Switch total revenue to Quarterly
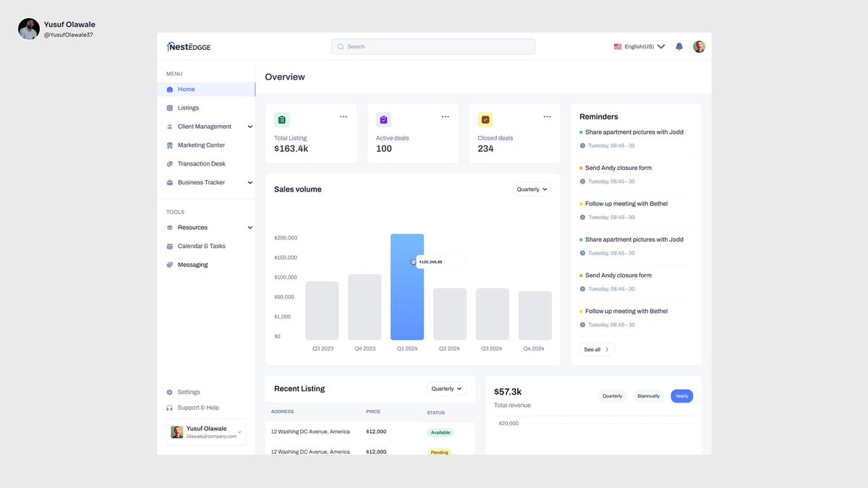The width and height of the screenshot is (868, 488). click(612, 395)
